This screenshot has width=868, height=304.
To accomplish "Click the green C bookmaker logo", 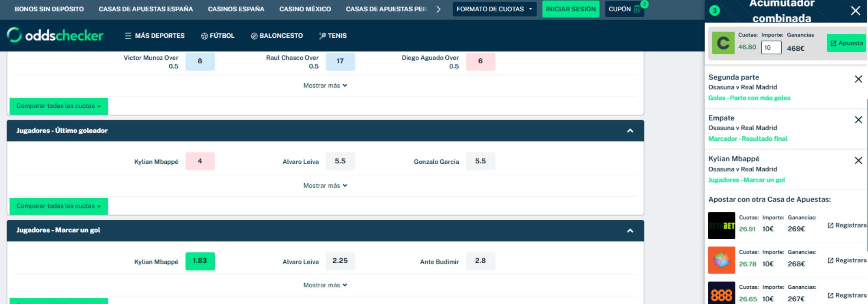I will coord(723,43).
